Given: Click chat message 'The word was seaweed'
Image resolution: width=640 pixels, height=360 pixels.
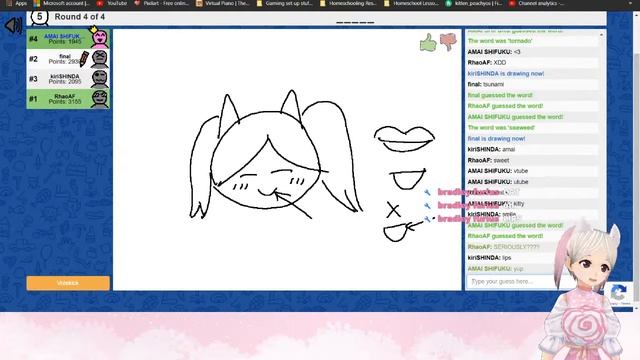Looking at the screenshot, I should 501,128.
